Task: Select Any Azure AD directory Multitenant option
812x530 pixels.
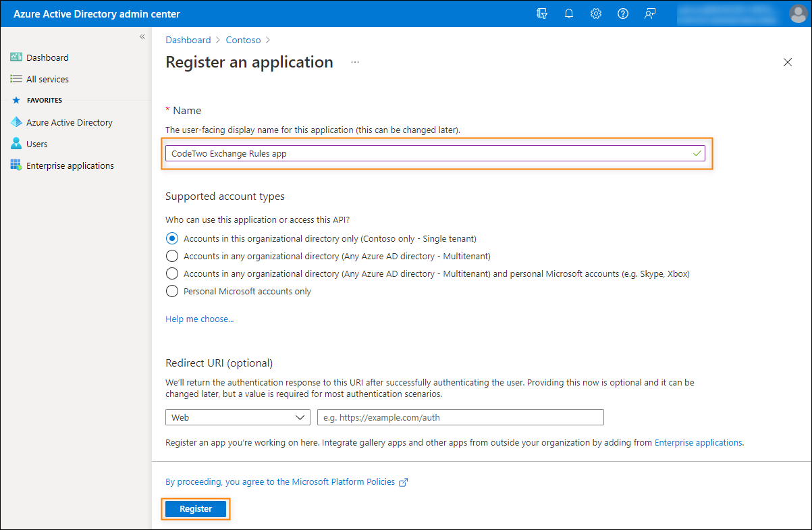Action: coord(172,256)
